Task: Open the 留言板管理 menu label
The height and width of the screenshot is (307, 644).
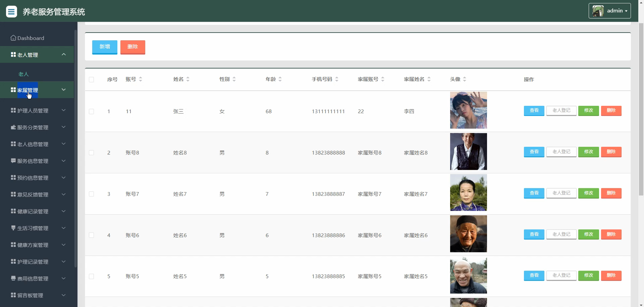Action: [x=30, y=295]
